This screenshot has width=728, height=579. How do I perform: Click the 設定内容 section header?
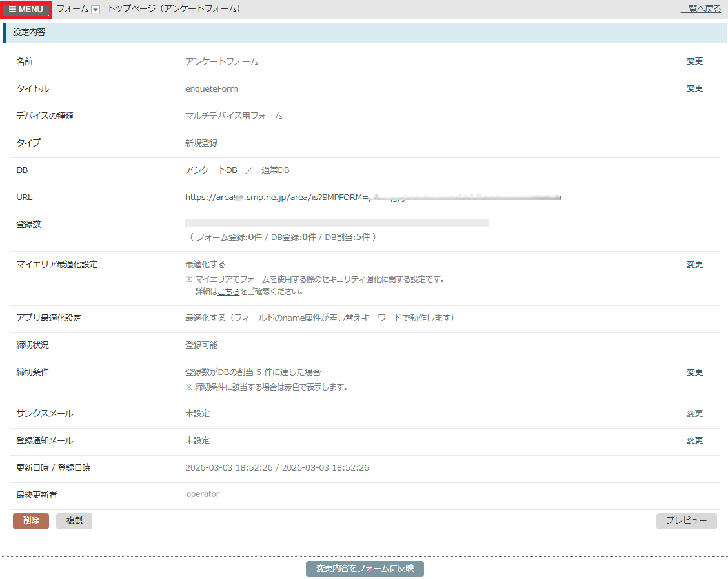(29, 32)
